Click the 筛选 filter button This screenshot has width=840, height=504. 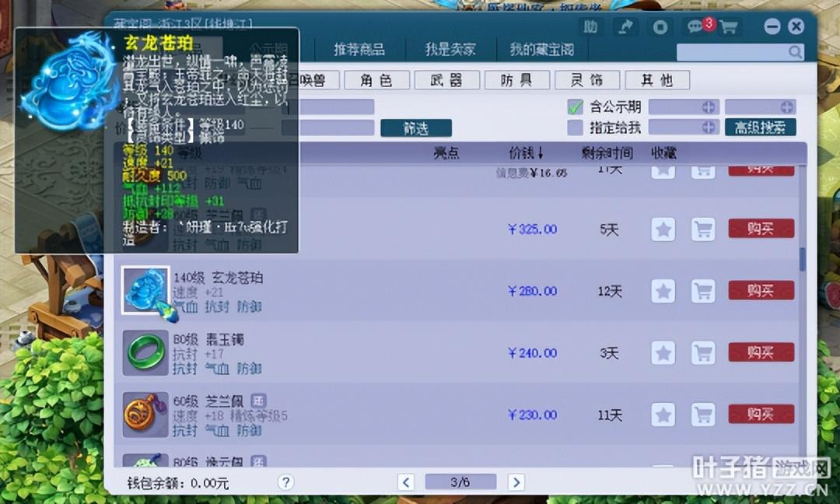click(x=416, y=128)
